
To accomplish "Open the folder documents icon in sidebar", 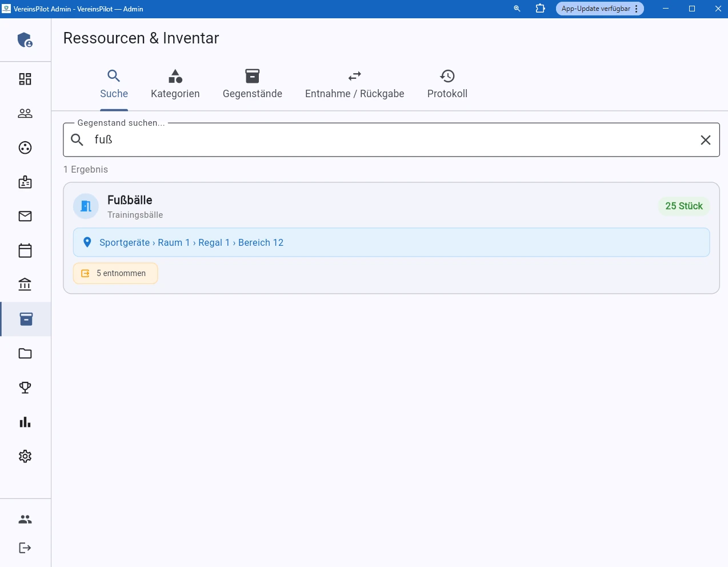I will (25, 353).
